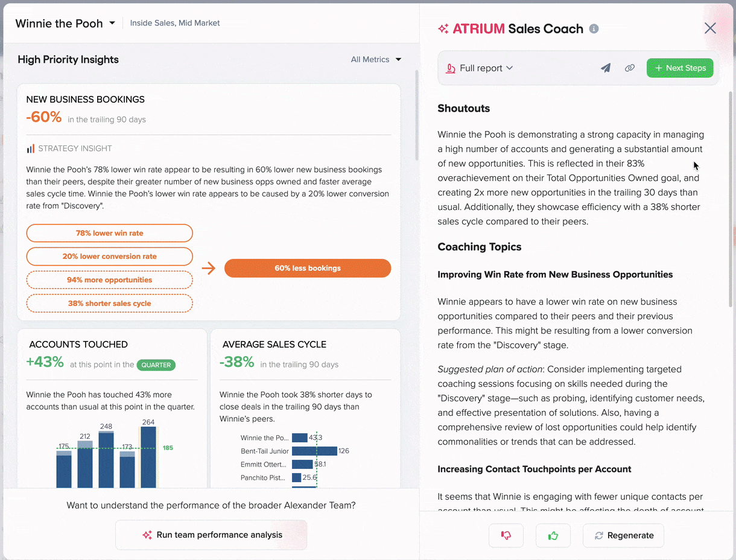Click the "Suggested plan of action" italic text
The height and width of the screenshot is (560, 736).
pyautogui.click(x=491, y=369)
